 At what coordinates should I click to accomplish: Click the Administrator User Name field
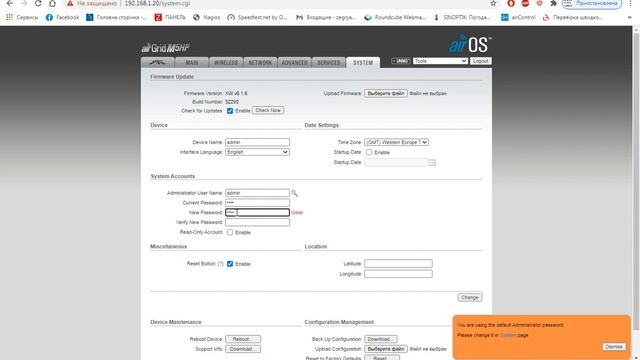257,193
